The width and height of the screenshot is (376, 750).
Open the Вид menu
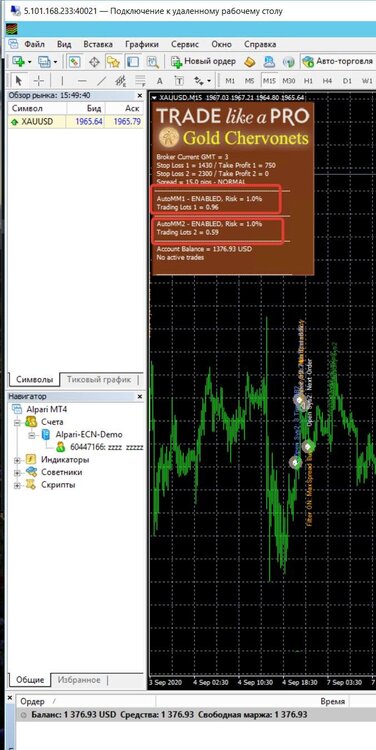pyautogui.click(x=64, y=44)
